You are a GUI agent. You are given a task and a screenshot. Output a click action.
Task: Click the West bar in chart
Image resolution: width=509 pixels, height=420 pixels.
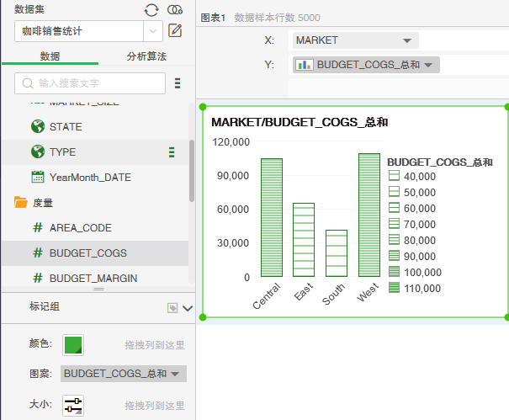[x=368, y=215]
